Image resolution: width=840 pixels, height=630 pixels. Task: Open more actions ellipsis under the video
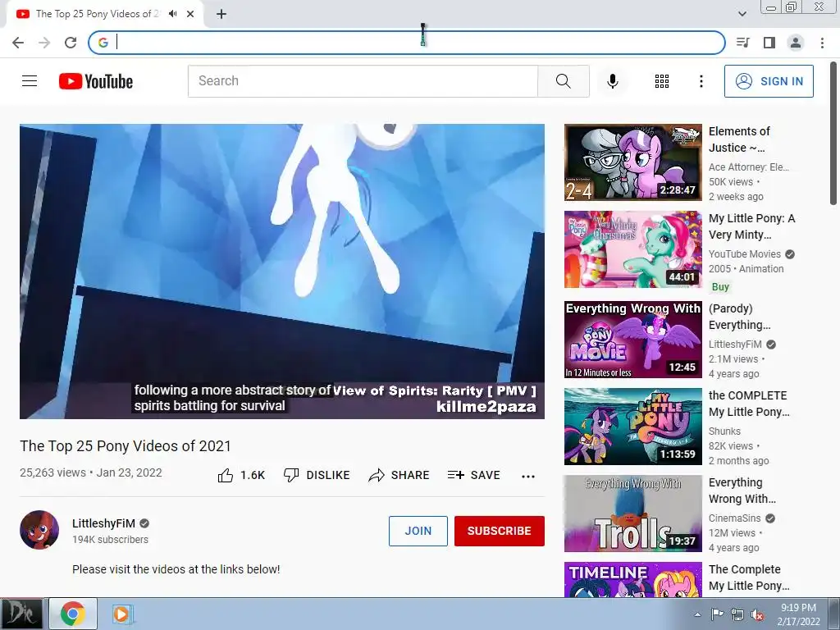click(528, 477)
